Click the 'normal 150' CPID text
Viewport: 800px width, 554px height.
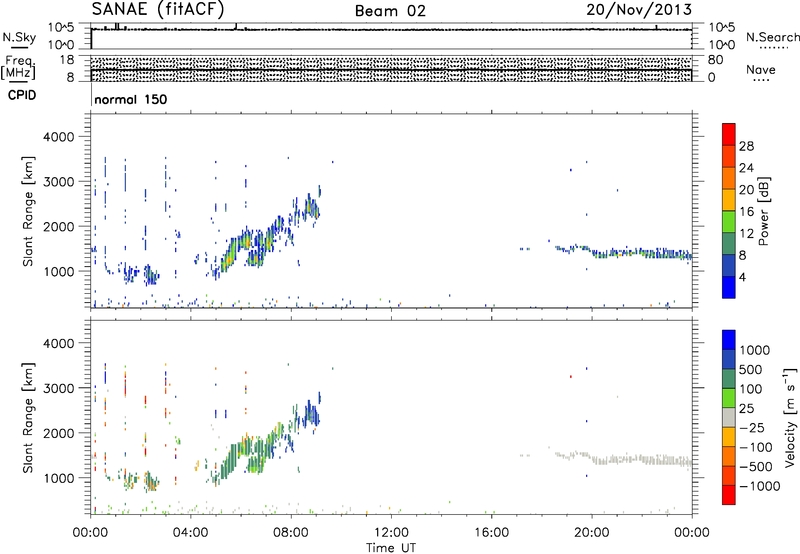pos(131,99)
